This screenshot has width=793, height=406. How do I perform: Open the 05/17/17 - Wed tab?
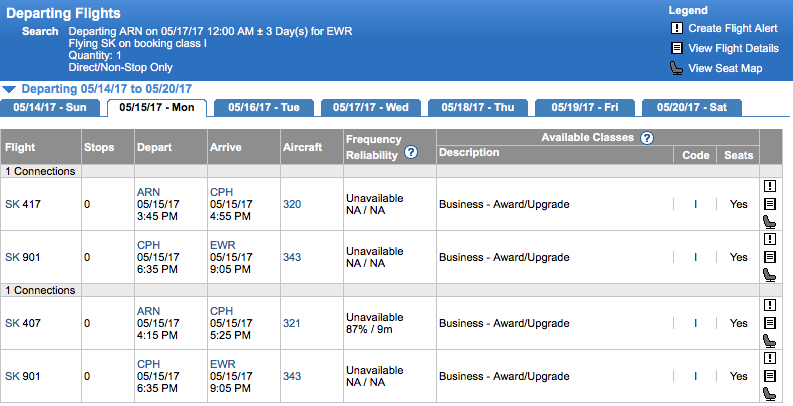tap(370, 108)
